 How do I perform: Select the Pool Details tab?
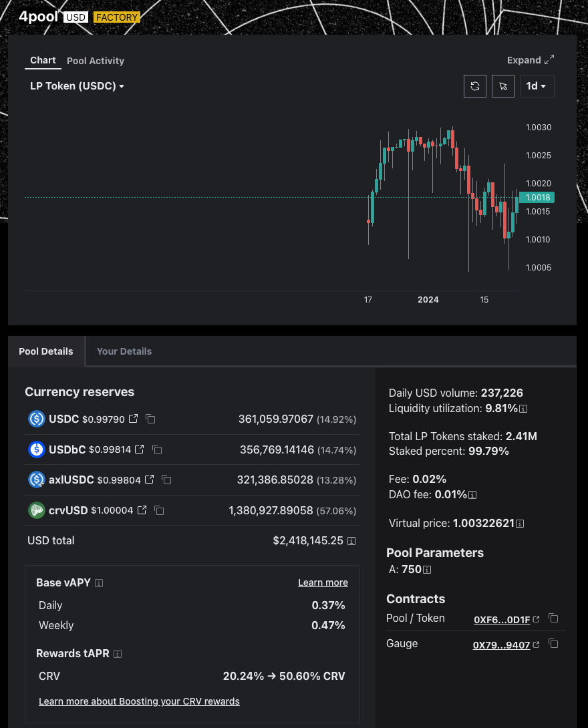point(46,351)
